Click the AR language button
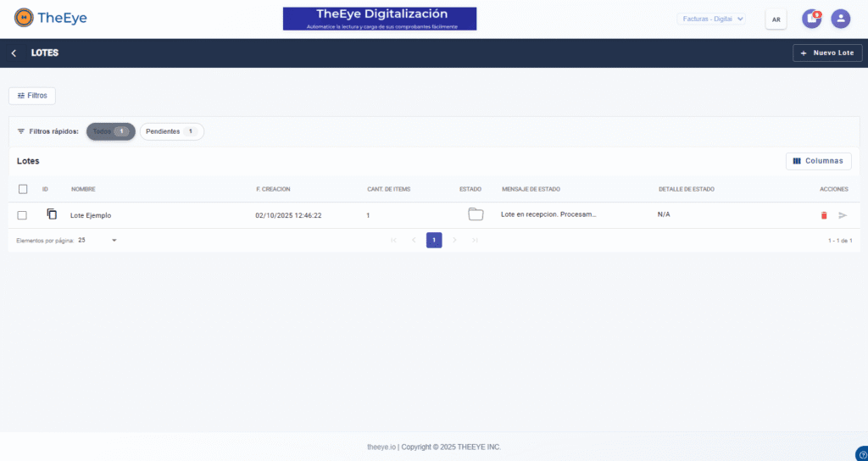This screenshot has width=868, height=461. tap(776, 19)
